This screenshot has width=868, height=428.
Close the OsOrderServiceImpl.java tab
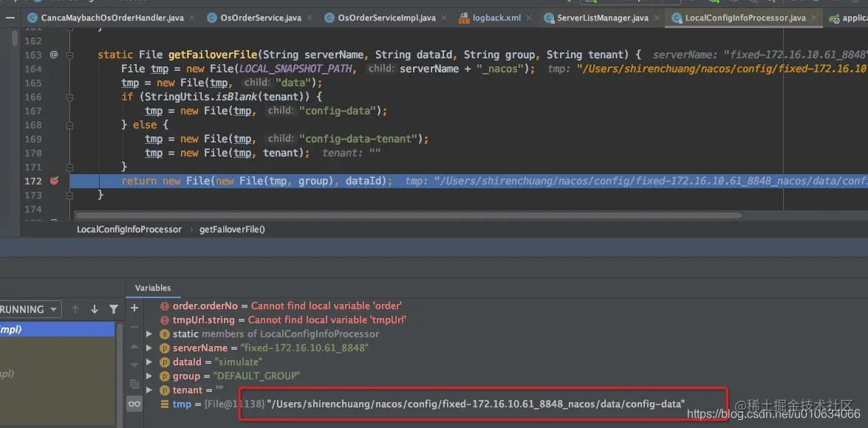tap(444, 18)
